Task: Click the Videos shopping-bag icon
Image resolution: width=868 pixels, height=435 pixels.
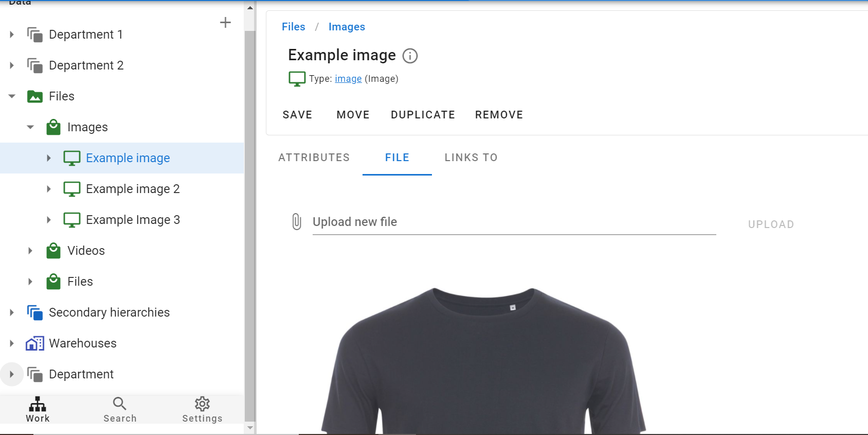Action: coord(53,251)
